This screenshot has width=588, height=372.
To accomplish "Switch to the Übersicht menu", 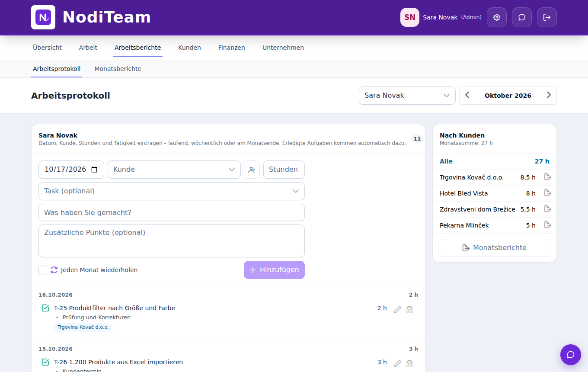I will click(47, 48).
